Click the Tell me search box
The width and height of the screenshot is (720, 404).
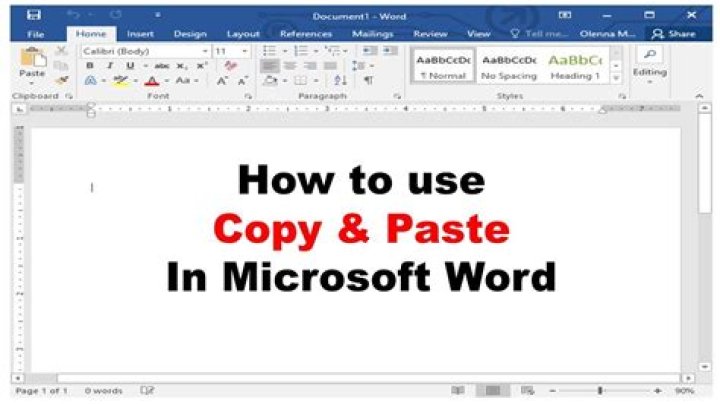[x=540, y=34]
